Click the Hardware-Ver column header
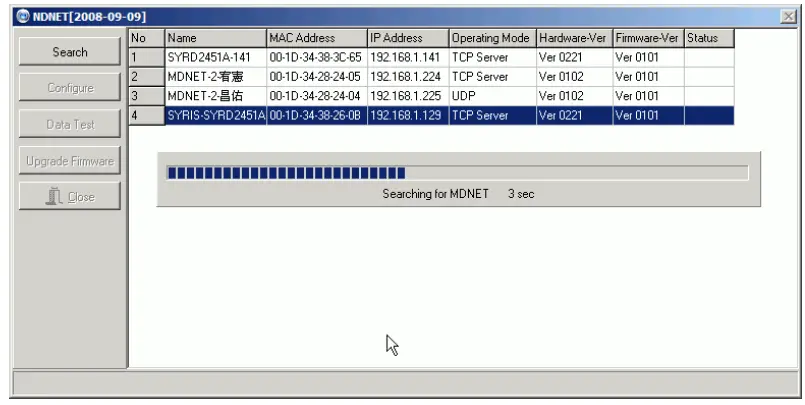 (x=574, y=38)
